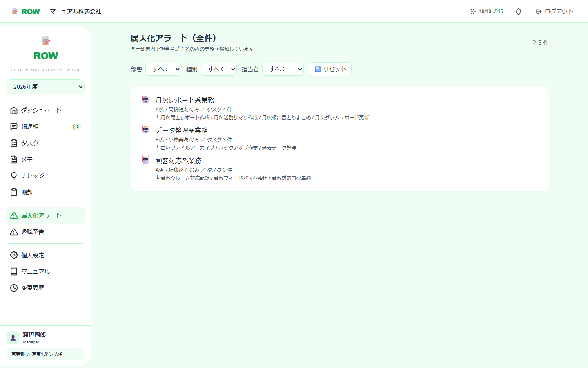
Task: Open the notification bell
Action: pos(519,11)
